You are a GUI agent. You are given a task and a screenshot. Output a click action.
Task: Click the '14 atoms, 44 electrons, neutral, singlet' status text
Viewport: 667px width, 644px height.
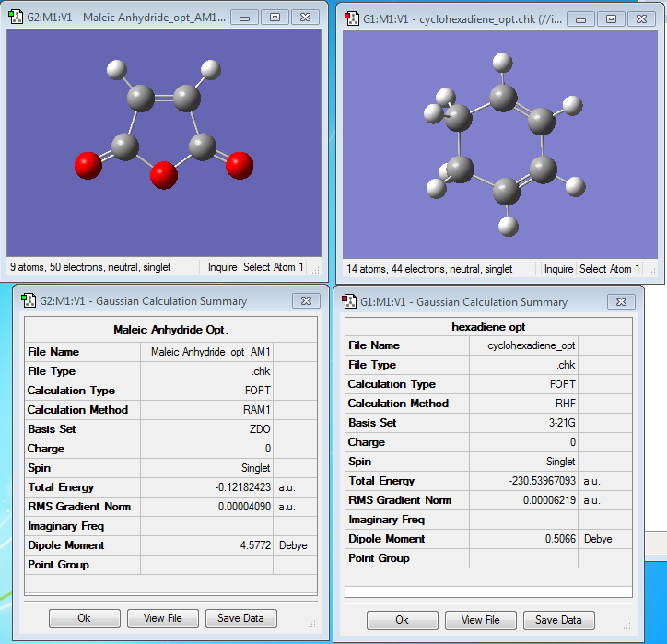click(x=429, y=269)
